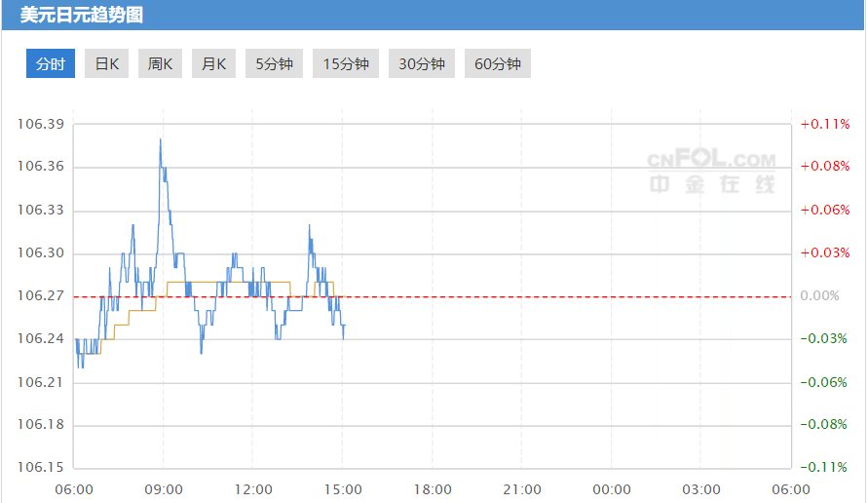Click the 21:00 time axis label
Viewport: 868px width, 503px height.
coord(522,489)
